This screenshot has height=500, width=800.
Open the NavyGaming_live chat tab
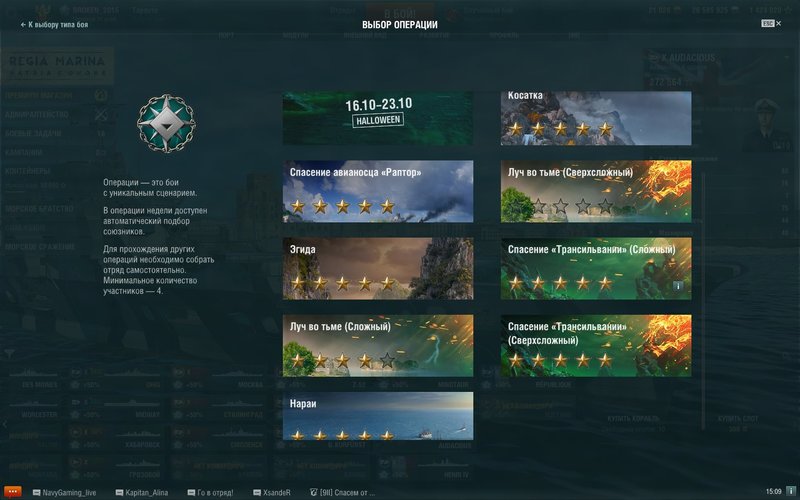pyautogui.click(x=66, y=492)
